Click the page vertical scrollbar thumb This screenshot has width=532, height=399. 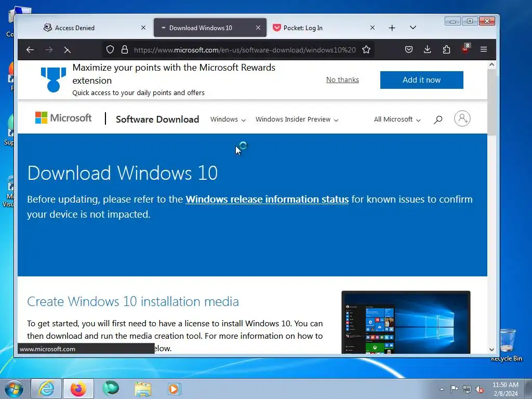coord(491,102)
